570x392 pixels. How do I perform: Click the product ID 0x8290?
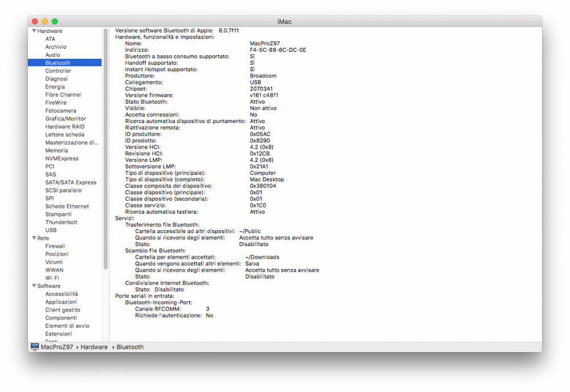click(x=259, y=141)
